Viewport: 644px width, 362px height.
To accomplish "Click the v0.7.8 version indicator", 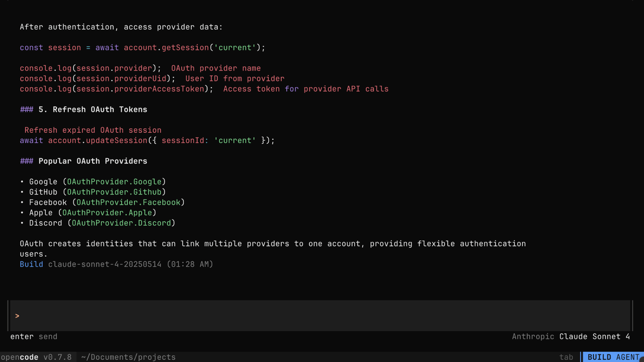I will click(57, 357).
